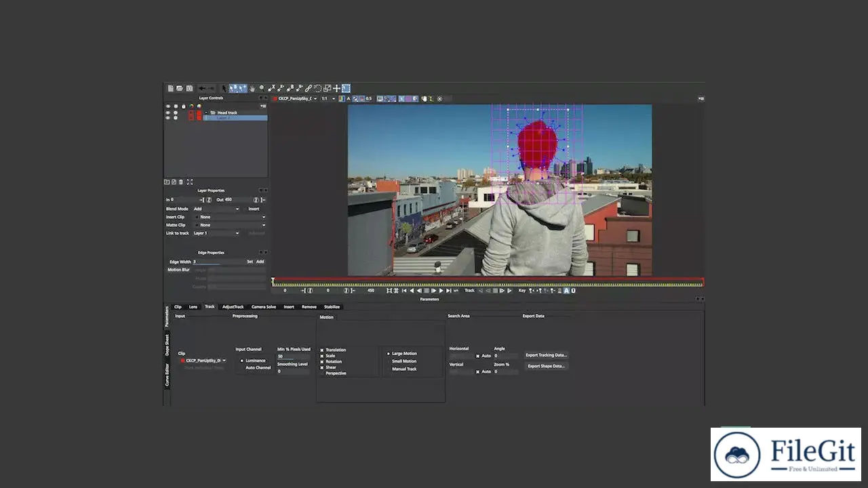Enable the Perspective checkbox
Screen dimensions: 868x488
coord(321,373)
